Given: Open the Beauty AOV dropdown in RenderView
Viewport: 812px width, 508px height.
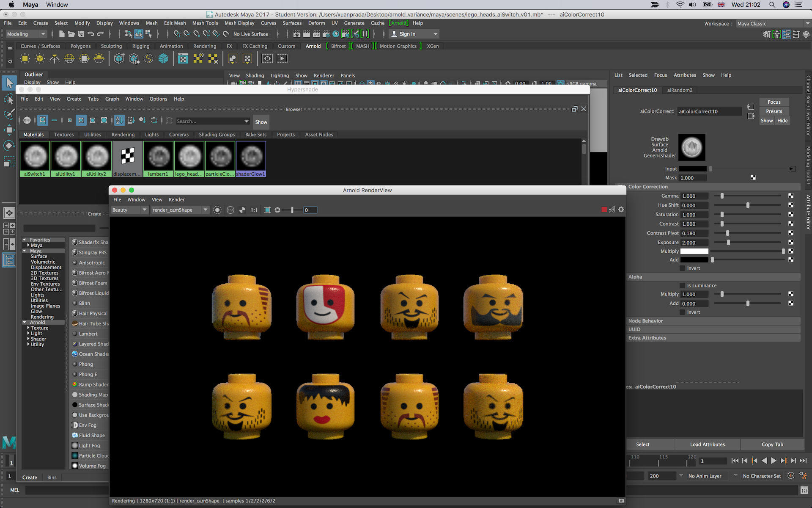Looking at the screenshot, I should (x=129, y=210).
